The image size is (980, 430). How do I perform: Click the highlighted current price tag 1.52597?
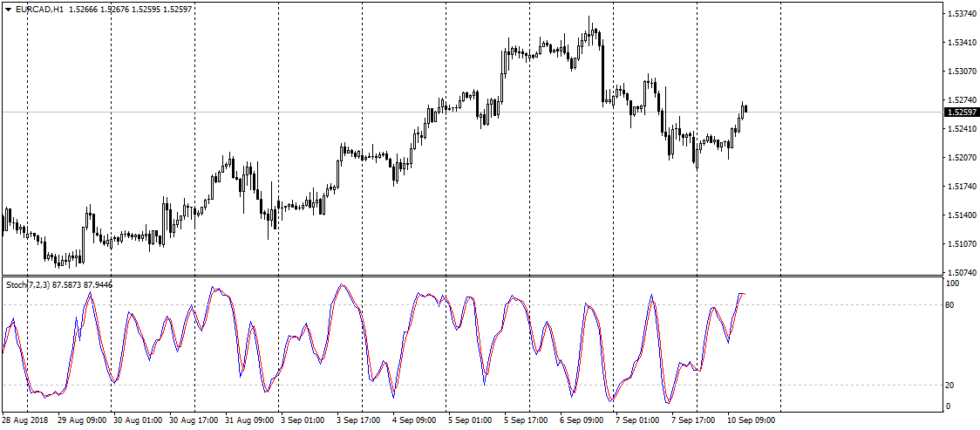coord(962,113)
